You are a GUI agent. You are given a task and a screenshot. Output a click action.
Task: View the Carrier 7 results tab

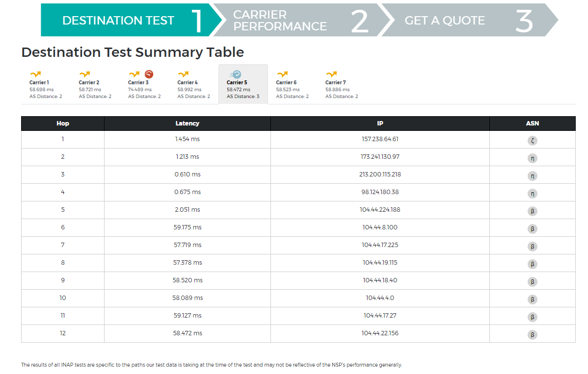[x=342, y=85]
